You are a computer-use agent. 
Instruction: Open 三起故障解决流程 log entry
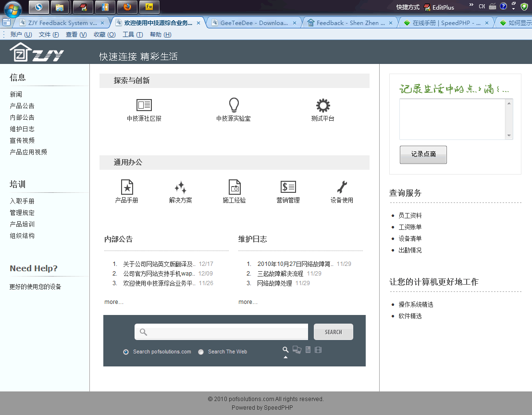[x=280, y=274]
